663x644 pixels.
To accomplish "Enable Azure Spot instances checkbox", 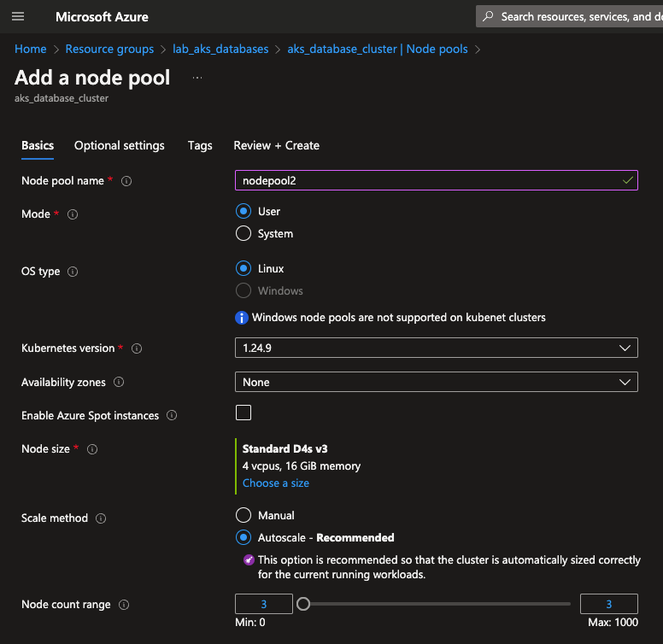I will 243,413.
